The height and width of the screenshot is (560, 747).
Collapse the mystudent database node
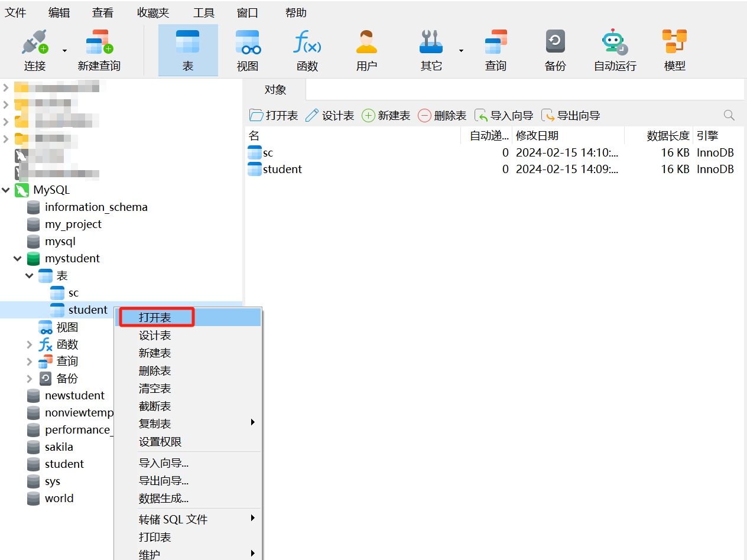pyautogui.click(x=18, y=259)
